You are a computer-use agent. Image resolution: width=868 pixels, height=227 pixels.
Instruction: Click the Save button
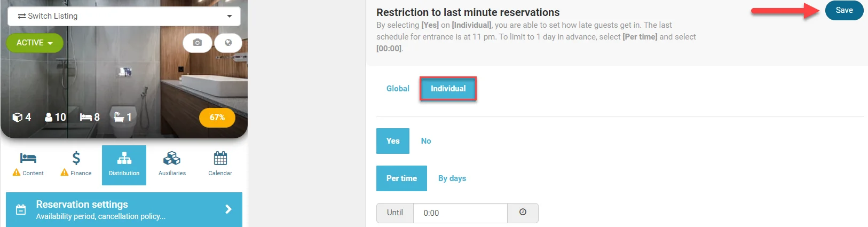844,10
